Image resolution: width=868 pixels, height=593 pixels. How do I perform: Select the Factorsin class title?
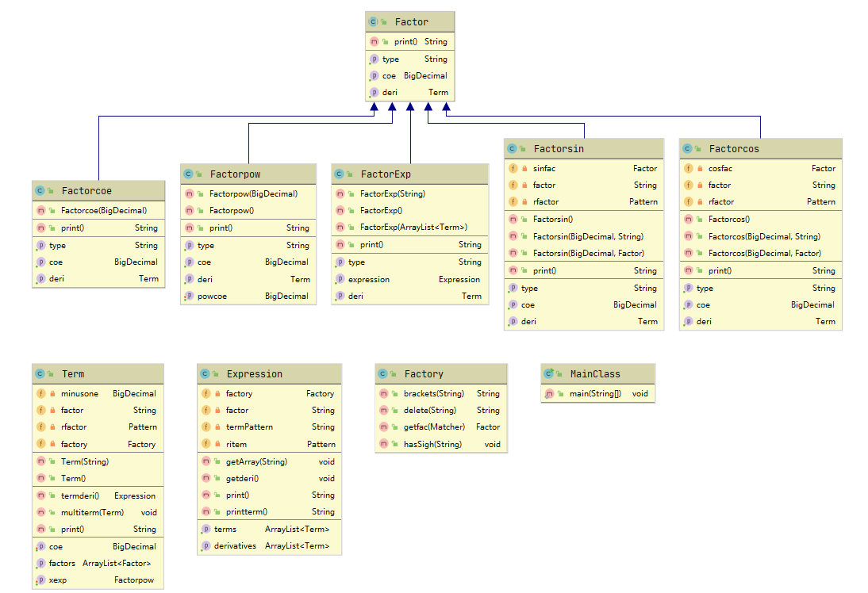coord(559,148)
